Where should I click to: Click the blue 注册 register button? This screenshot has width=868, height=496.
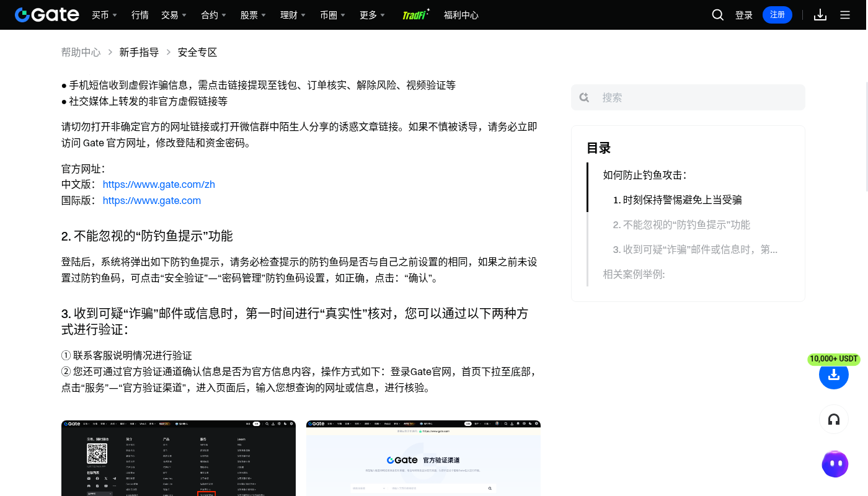click(777, 15)
